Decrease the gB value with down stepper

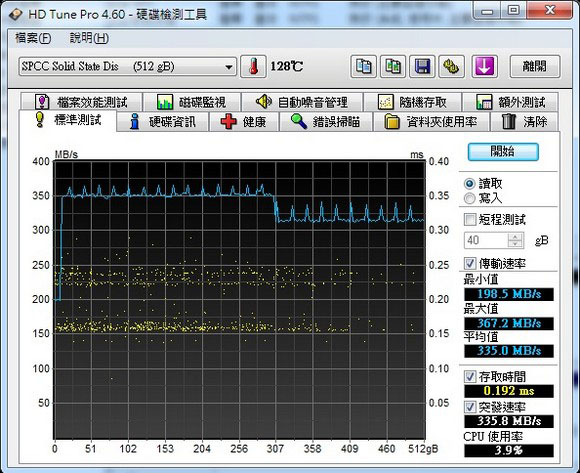tap(515, 244)
